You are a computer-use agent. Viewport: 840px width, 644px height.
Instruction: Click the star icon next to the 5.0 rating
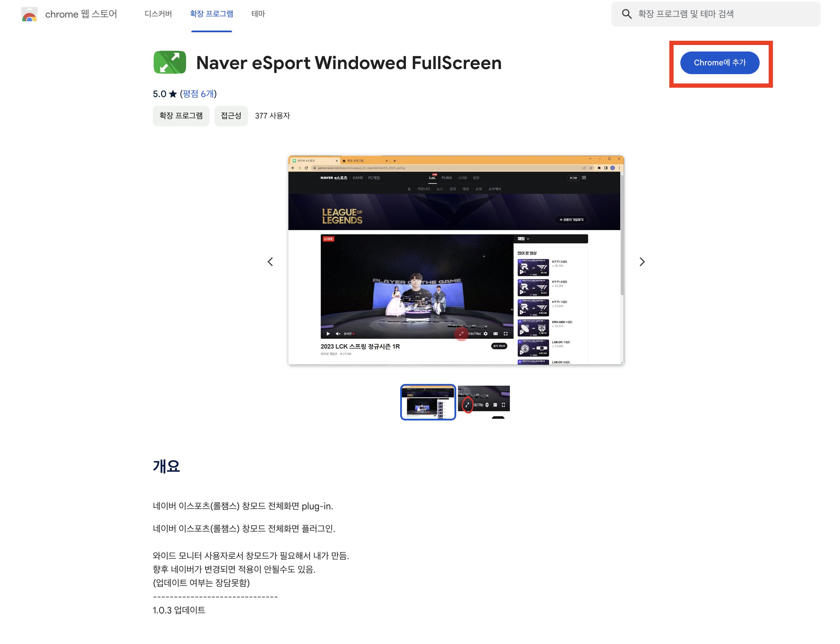pyautogui.click(x=173, y=94)
